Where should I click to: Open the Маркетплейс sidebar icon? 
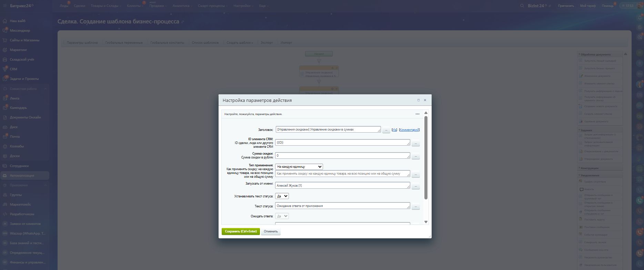(5, 205)
